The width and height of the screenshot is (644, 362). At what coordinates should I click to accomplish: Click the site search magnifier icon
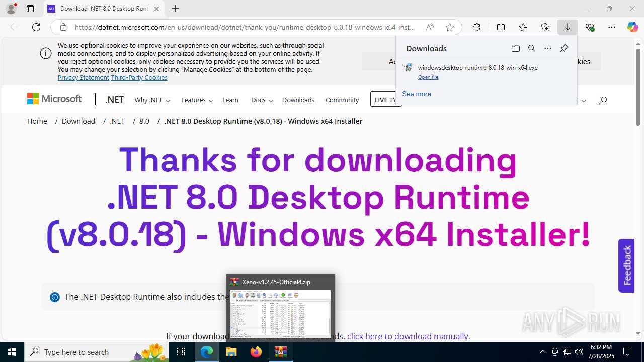603,100
